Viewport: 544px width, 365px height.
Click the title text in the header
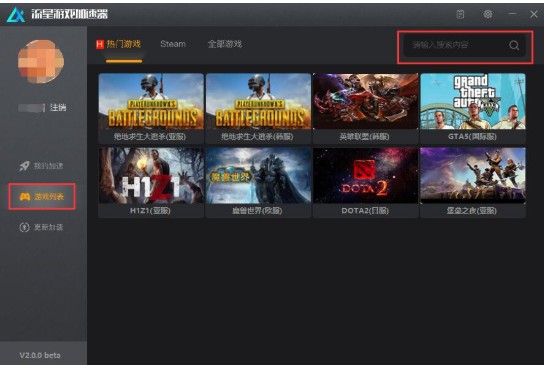coord(69,14)
